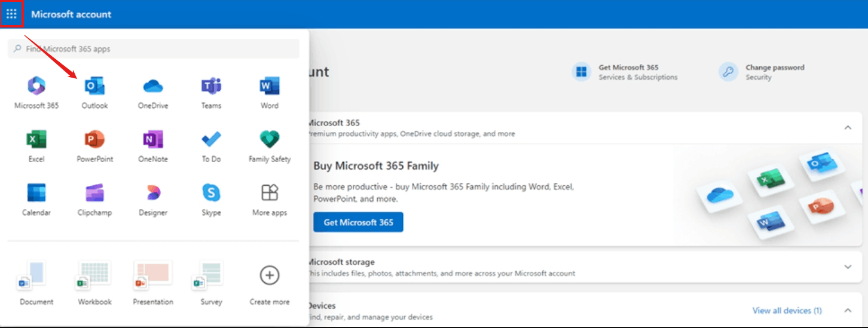
Task: Click Buy Microsoft 365 Family heading
Action: pyautogui.click(x=376, y=166)
